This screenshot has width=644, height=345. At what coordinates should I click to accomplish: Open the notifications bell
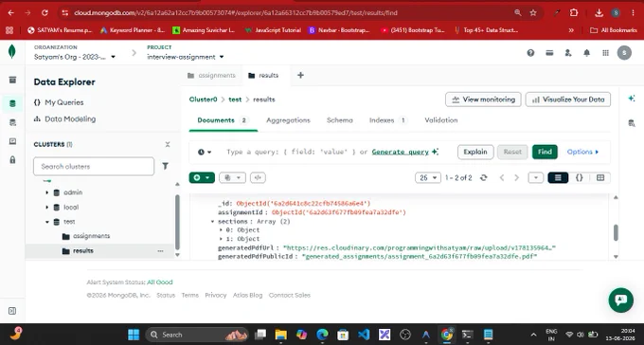pyautogui.click(x=587, y=53)
